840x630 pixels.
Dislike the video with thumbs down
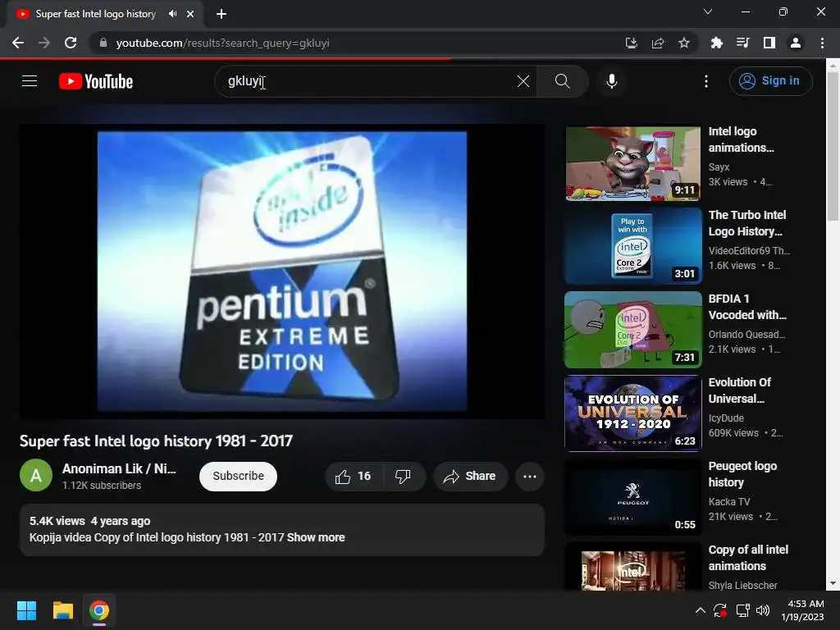[x=403, y=477]
